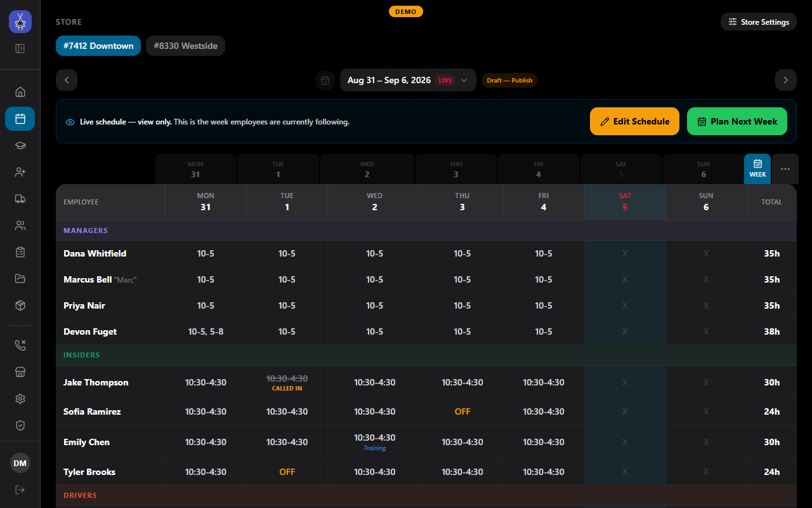Click the eye icon in live schedule banner
812x508 pixels.
[x=70, y=122]
